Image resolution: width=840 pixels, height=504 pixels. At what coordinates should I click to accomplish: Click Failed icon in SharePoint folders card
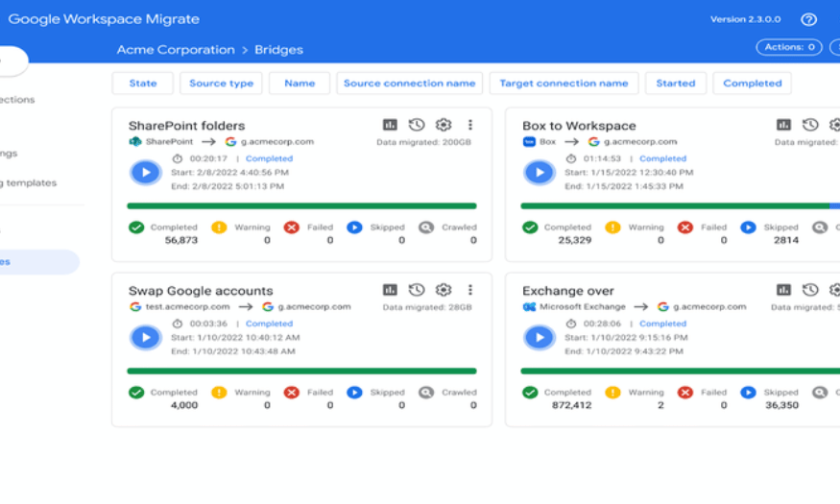click(x=292, y=228)
